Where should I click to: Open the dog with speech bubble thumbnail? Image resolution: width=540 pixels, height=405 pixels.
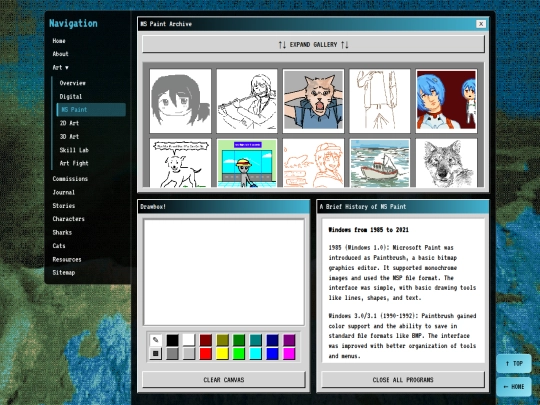(180, 163)
